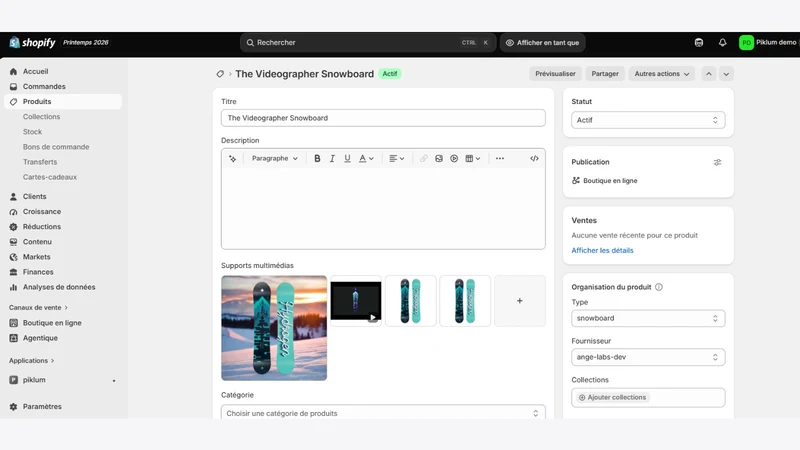This screenshot has width=800, height=450.
Task: Open the notifications bell
Action: (722, 43)
